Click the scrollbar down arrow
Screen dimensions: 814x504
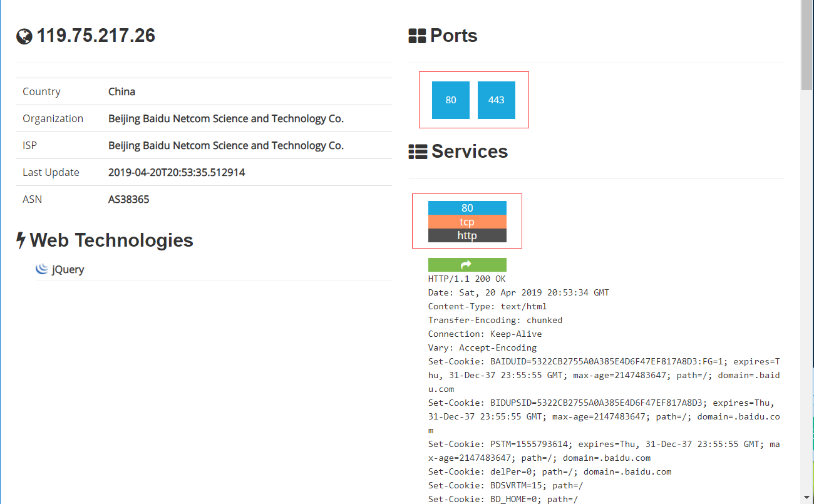pyautogui.click(x=807, y=498)
